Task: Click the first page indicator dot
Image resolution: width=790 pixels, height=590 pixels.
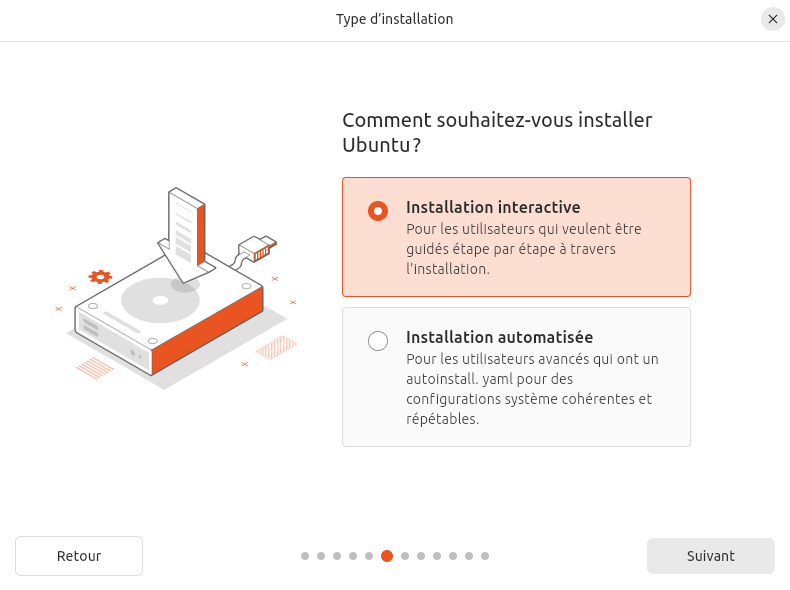Action: coord(305,556)
